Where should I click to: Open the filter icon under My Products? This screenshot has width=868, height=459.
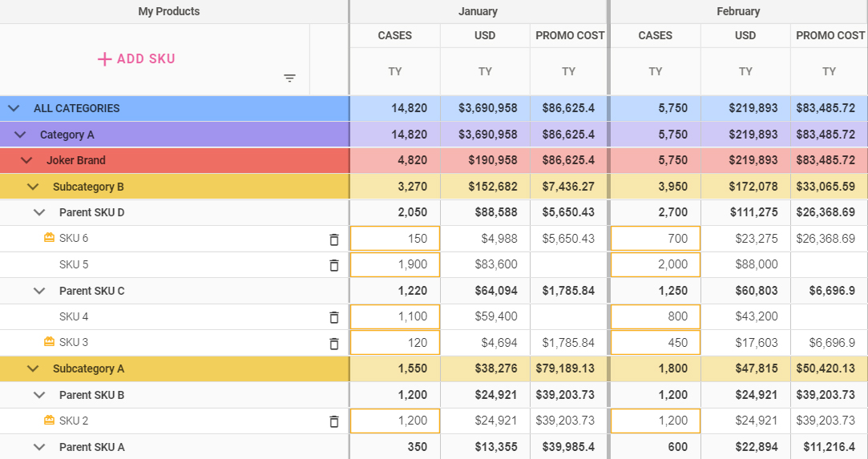(290, 78)
